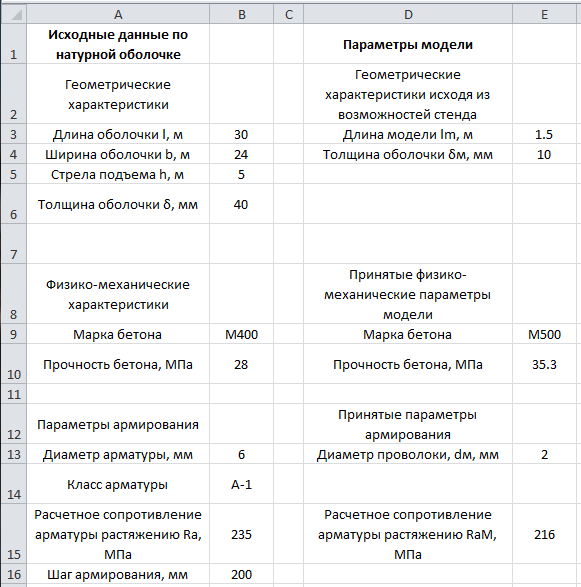This screenshot has width=581, height=587.
Task: Select column A header
Action: (118, 14)
